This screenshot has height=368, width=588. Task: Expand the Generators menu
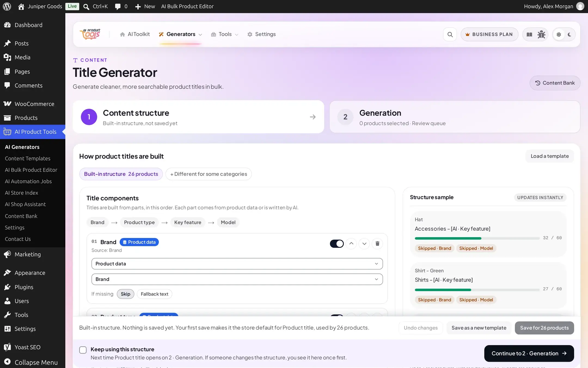pyautogui.click(x=180, y=34)
